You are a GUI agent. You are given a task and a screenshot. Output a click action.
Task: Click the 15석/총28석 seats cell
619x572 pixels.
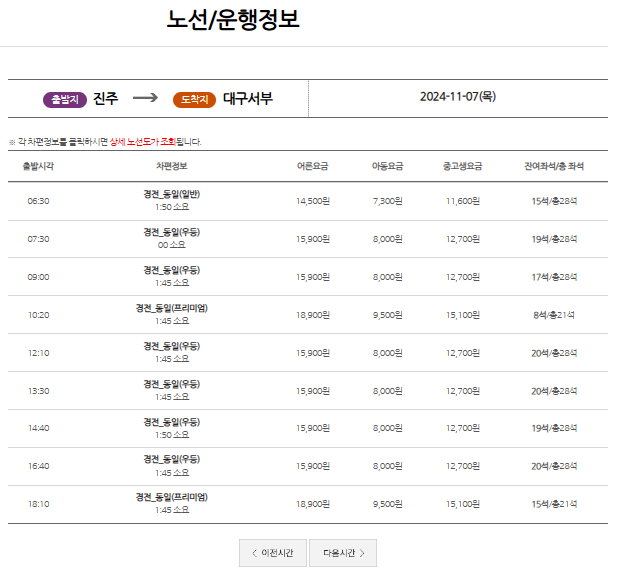point(554,201)
